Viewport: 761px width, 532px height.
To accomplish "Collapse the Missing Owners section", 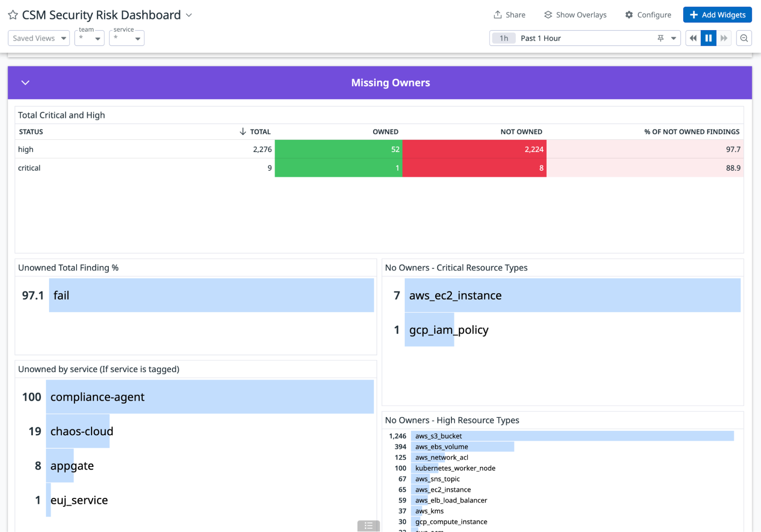I will (26, 83).
